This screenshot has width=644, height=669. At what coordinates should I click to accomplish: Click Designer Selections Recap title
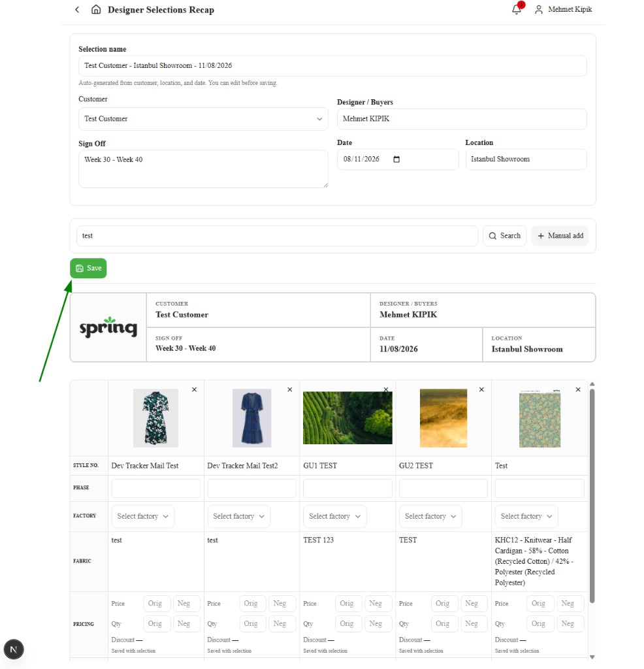click(161, 9)
